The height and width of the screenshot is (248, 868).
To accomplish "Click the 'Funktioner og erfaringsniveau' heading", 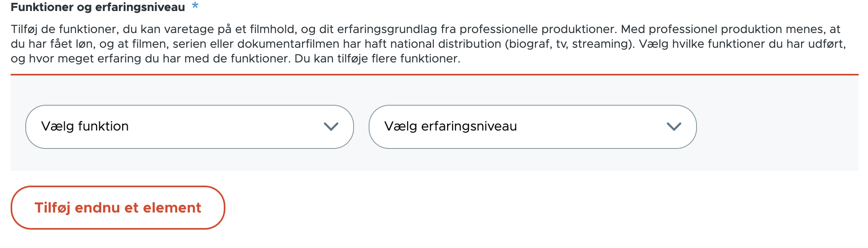I will coord(98,7).
